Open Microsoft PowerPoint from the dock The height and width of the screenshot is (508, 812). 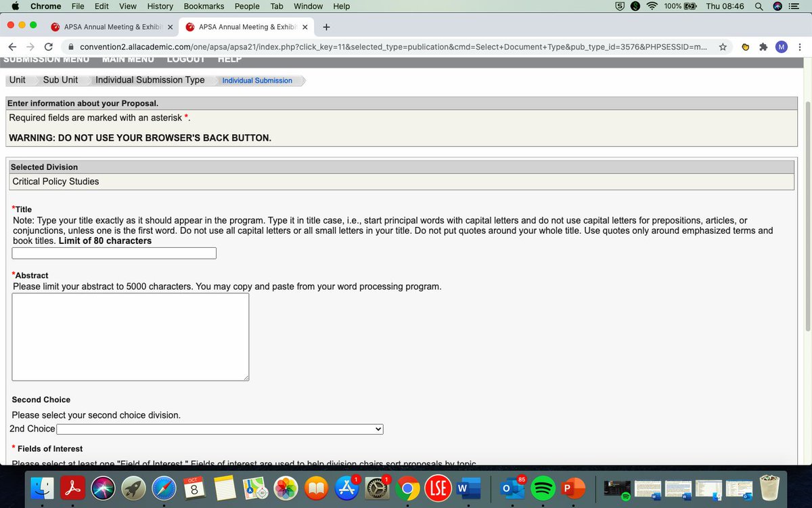pyautogui.click(x=572, y=488)
